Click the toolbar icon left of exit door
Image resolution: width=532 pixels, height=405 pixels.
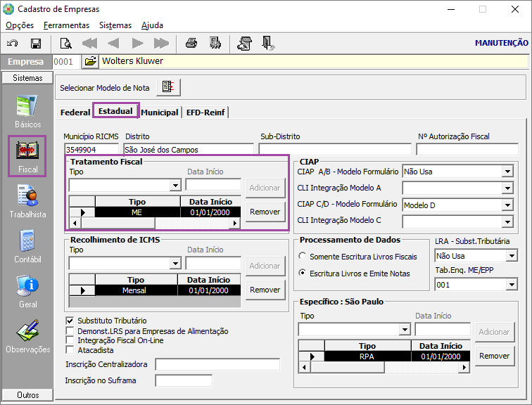point(245,44)
